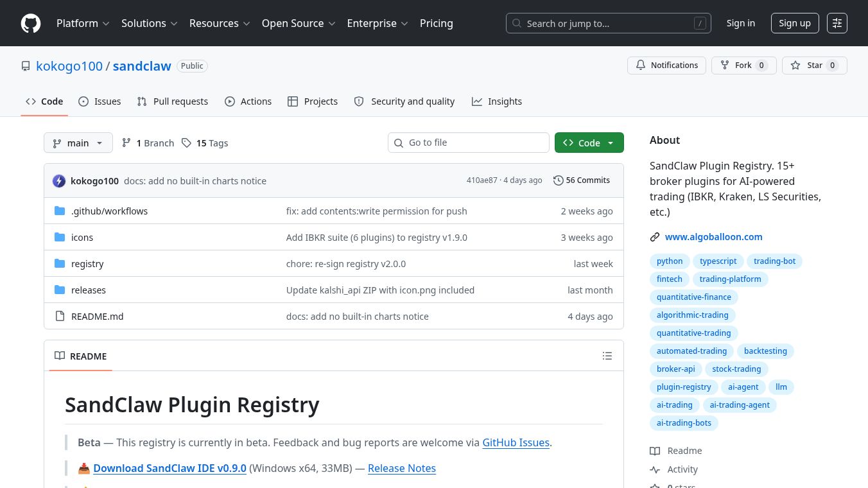The width and height of the screenshot is (868, 488).
Task: Expand the Open Source menu
Action: (299, 23)
